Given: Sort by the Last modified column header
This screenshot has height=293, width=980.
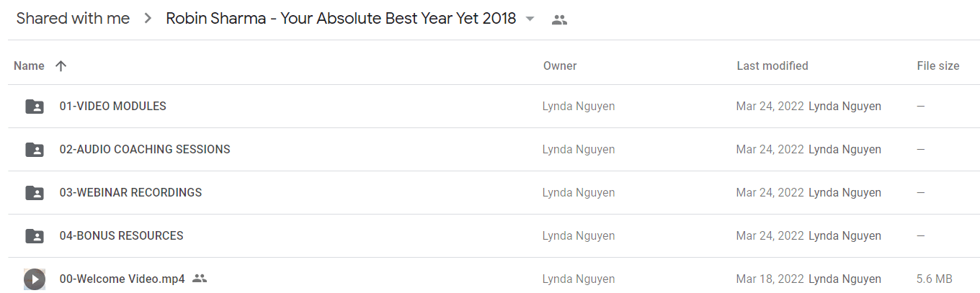Looking at the screenshot, I should pos(772,66).
